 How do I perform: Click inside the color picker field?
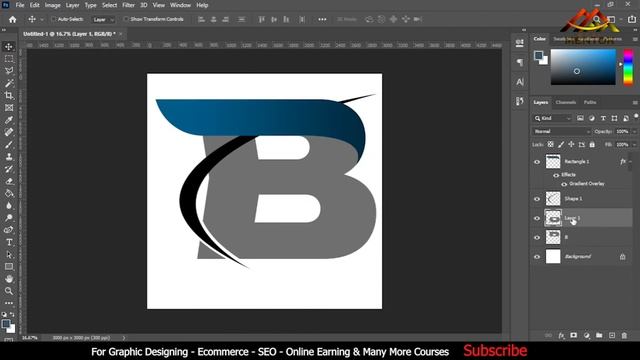click(583, 67)
